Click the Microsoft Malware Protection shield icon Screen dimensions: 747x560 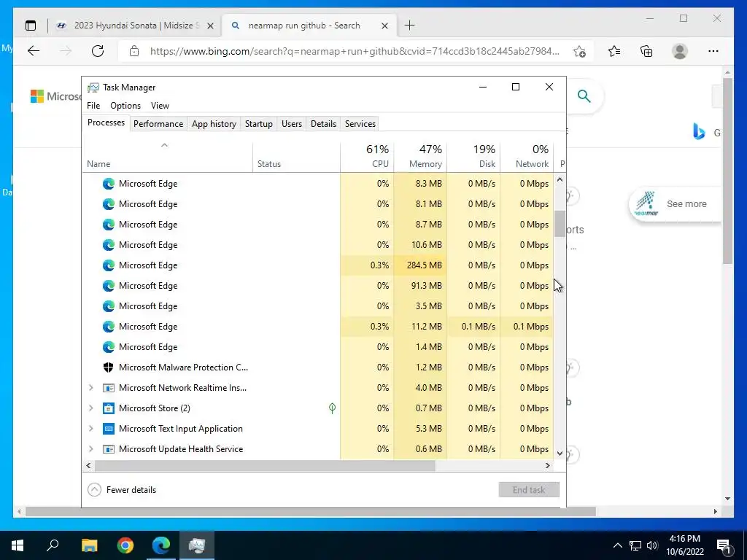109,367
